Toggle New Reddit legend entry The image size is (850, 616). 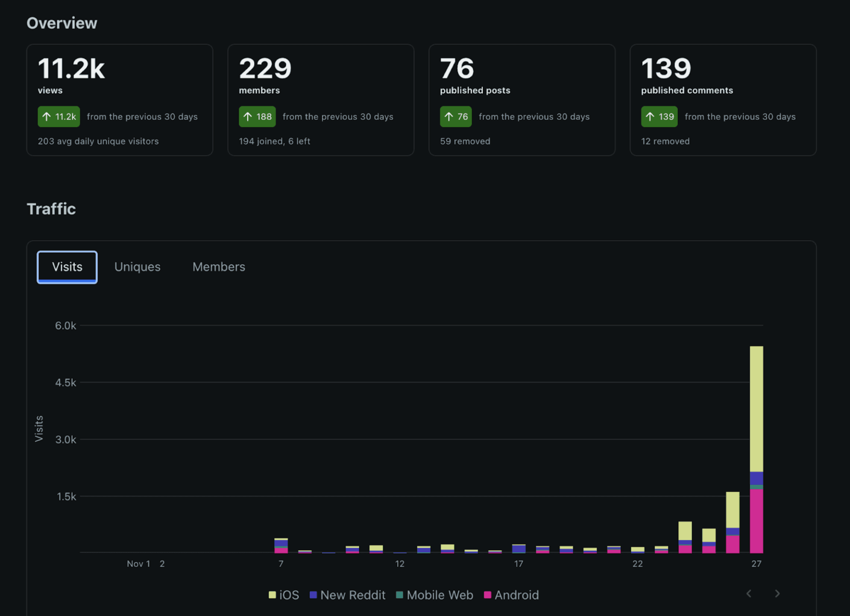[x=352, y=595]
